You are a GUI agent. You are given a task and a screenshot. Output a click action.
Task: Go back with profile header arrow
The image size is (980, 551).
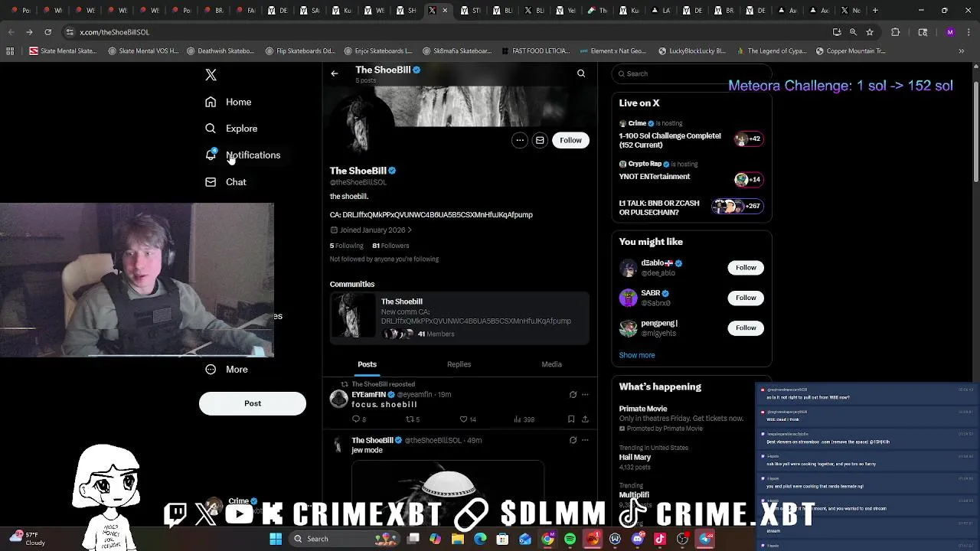[x=335, y=73]
